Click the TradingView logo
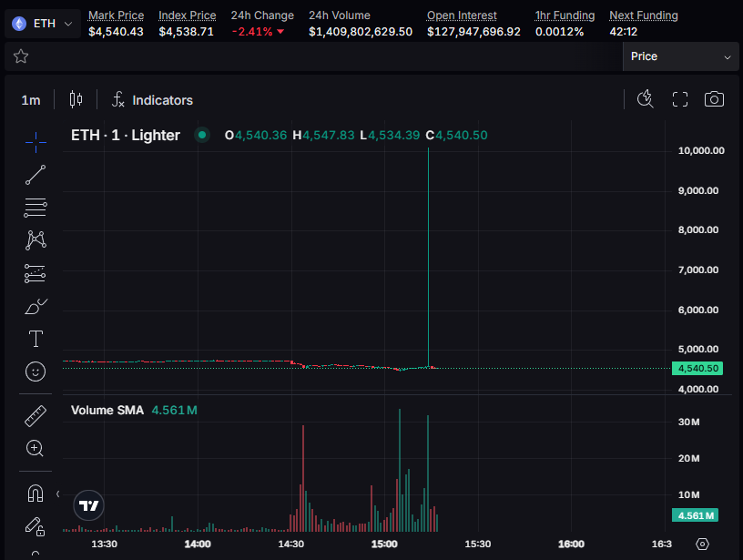This screenshot has width=743, height=560. tap(88, 505)
